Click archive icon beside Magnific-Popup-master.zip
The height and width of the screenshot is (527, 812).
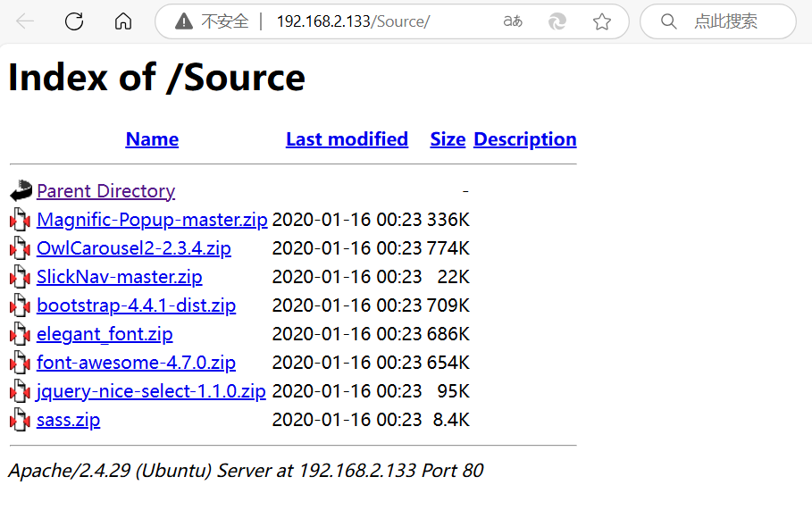point(21,220)
